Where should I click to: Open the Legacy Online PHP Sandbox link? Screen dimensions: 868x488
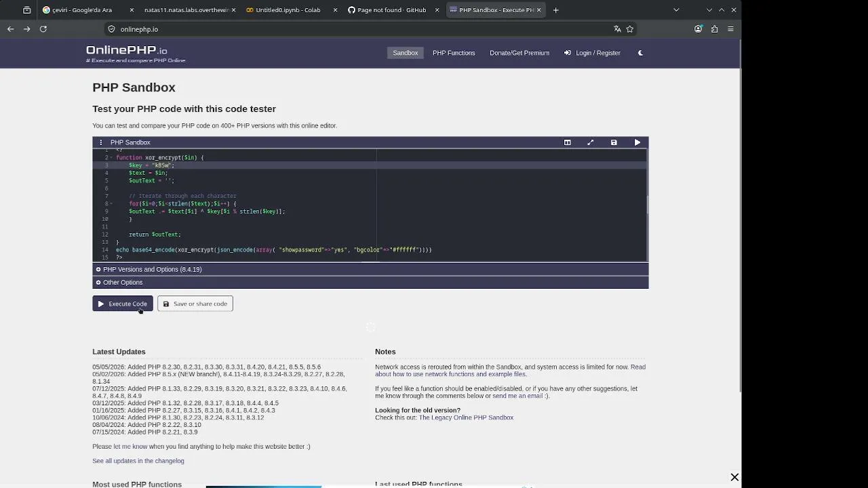(466, 418)
